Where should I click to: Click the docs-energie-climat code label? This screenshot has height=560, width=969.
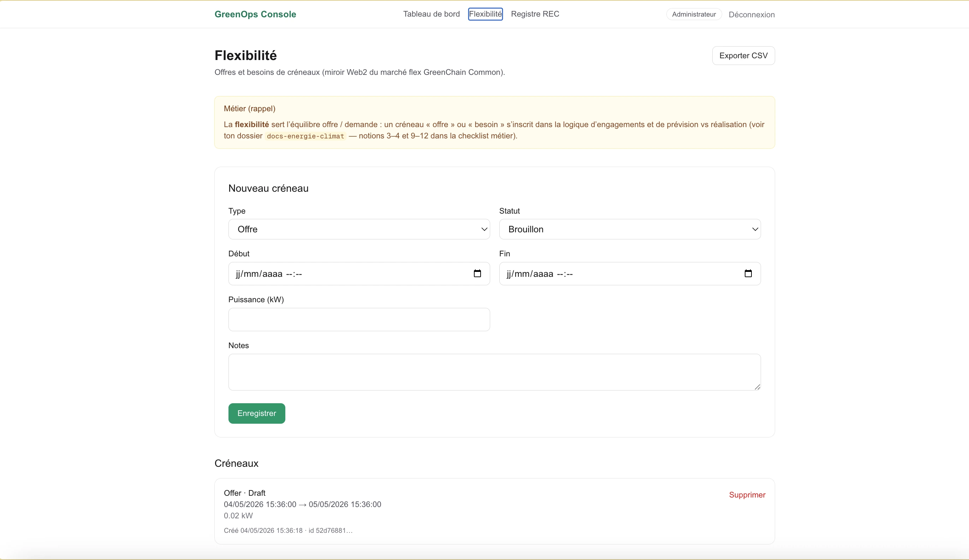pyautogui.click(x=305, y=136)
